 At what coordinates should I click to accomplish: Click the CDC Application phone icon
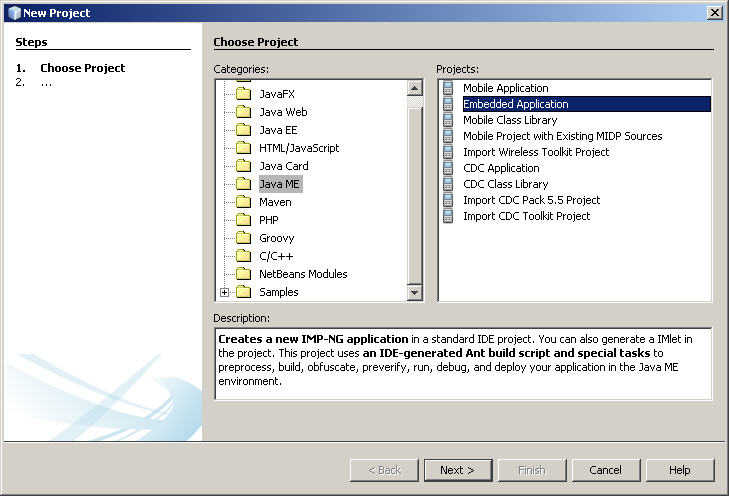(448, 168)
